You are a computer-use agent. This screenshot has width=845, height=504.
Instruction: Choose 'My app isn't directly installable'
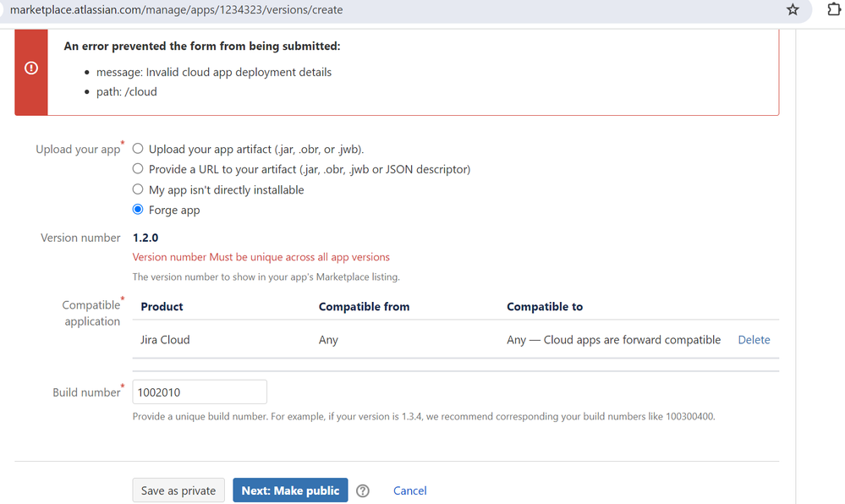coord(138,189)
